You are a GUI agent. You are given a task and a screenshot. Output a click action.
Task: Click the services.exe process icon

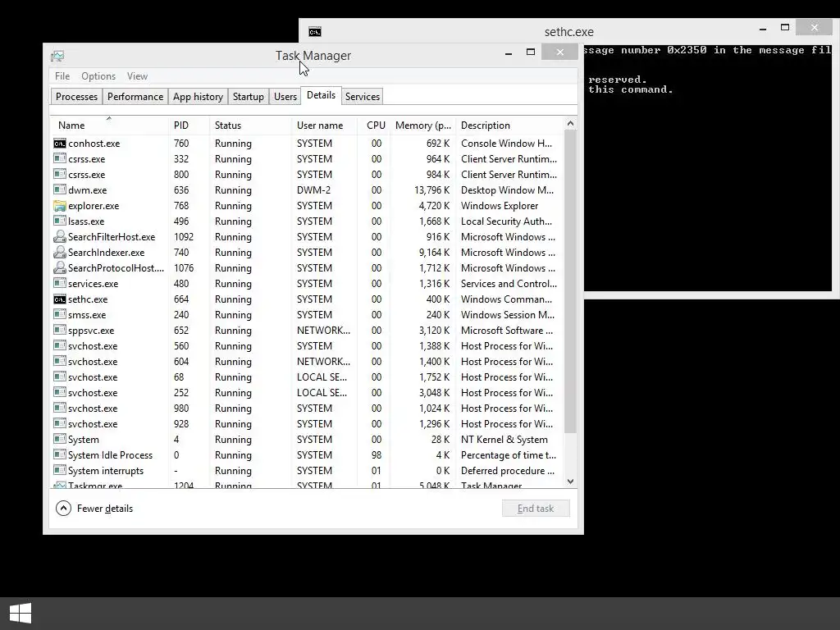pos(59,283)
